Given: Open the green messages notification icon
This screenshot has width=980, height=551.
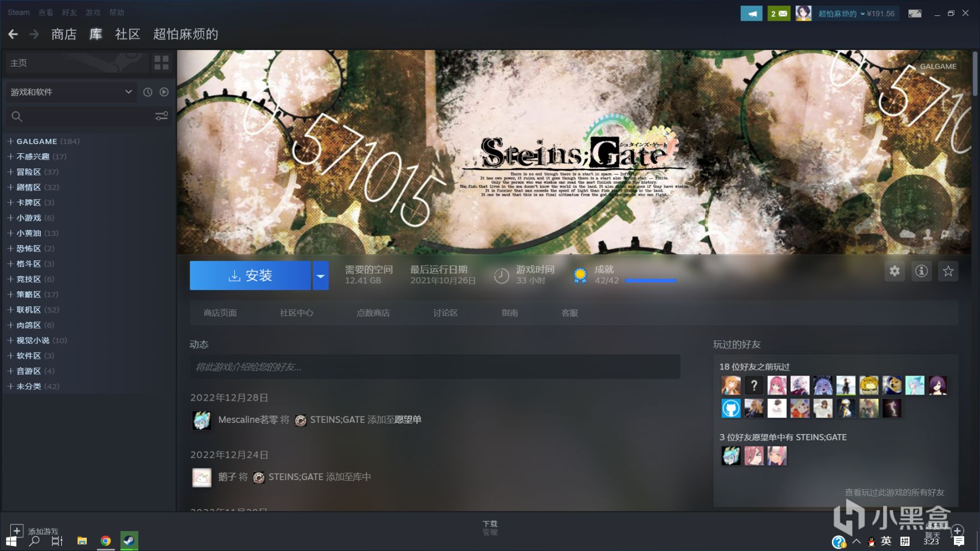Looking at the screenshot, I should (x=779, y=14).
